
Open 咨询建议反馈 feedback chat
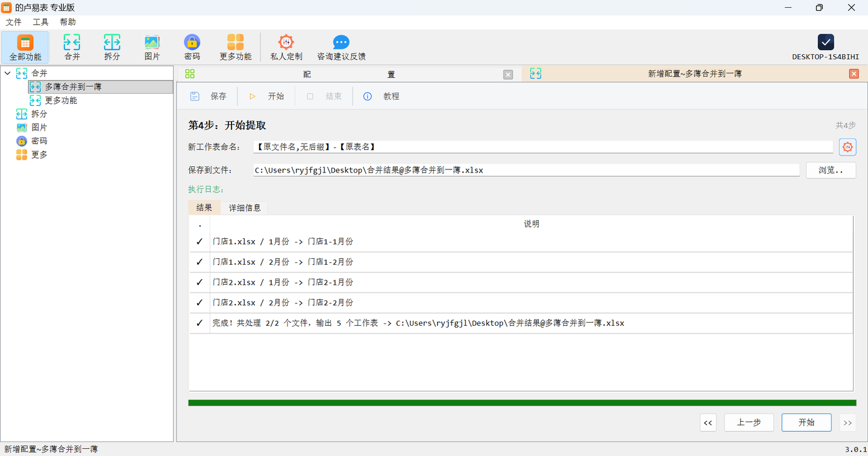coord(341,47)
